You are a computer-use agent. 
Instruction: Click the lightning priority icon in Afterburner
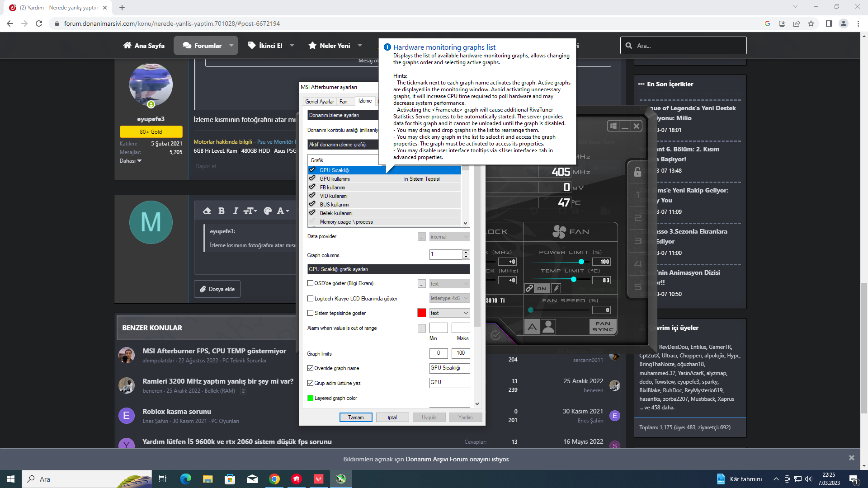tap(556, 288)
